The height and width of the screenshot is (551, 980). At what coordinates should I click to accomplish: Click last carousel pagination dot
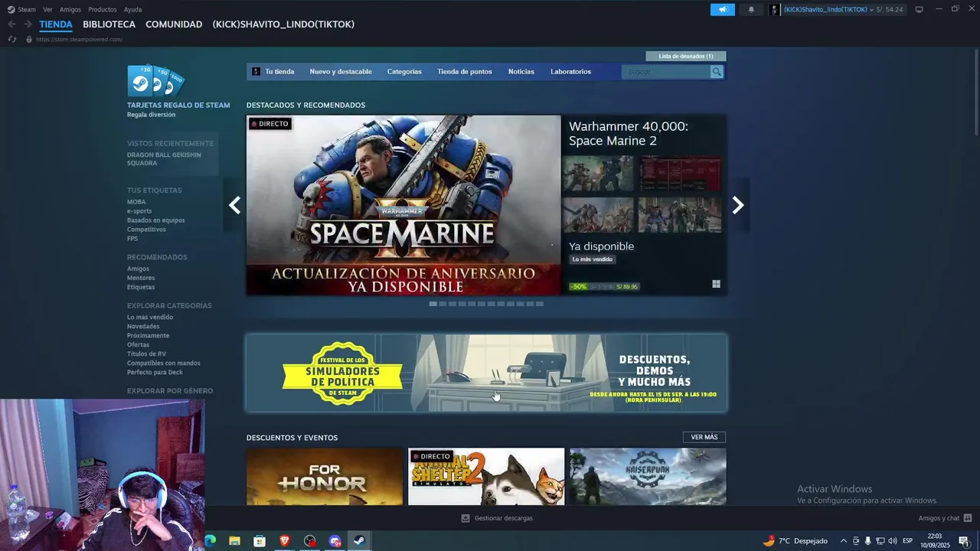point(540,304)
